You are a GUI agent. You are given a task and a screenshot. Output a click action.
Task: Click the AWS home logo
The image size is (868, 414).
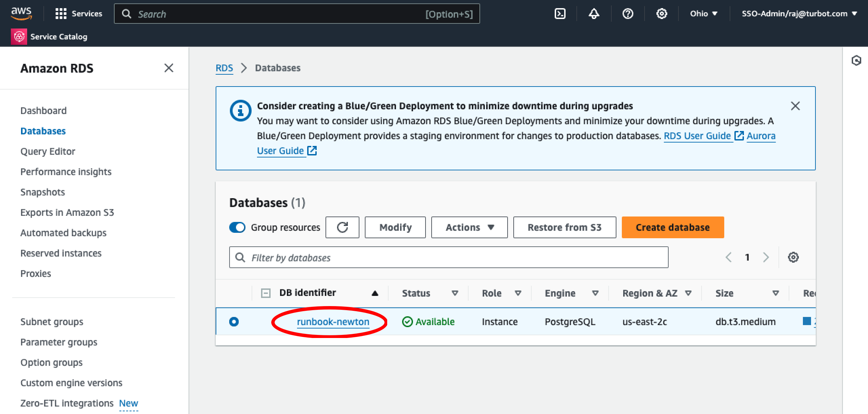click(21, 14)
